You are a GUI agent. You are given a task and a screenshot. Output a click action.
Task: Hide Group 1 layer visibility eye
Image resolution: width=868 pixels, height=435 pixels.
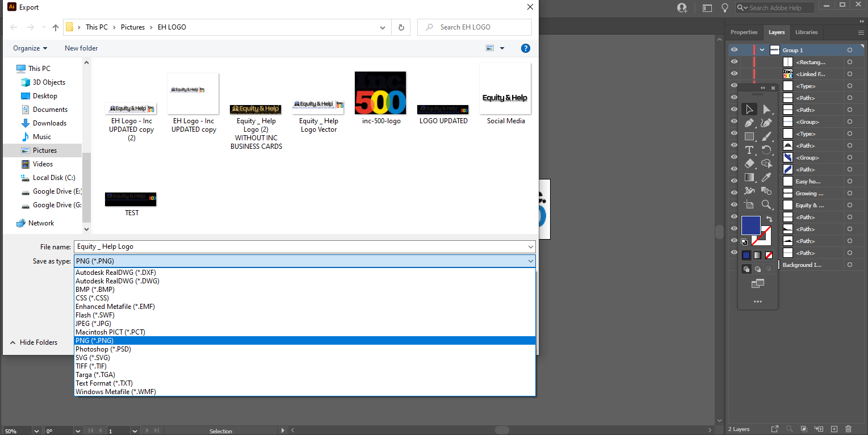pos(734,50)
